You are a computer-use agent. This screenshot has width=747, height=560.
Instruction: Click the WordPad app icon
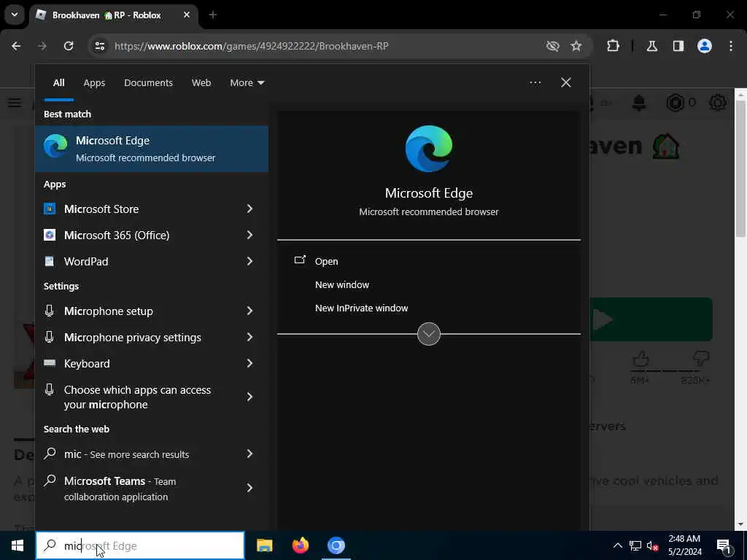tap(50, 261)
